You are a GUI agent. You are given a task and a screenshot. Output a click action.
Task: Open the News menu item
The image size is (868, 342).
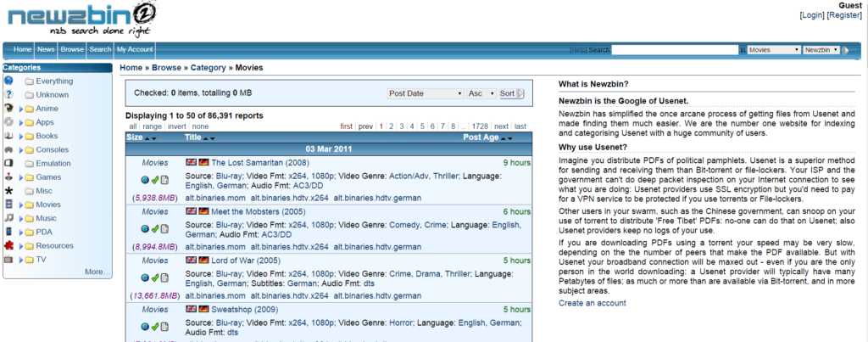46,49
